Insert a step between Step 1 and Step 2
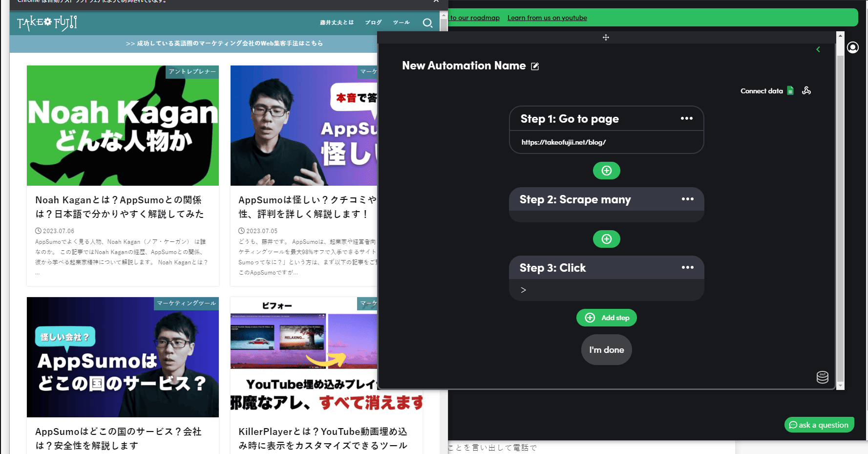This screenshot has width=868, height=454. point(606,171)
